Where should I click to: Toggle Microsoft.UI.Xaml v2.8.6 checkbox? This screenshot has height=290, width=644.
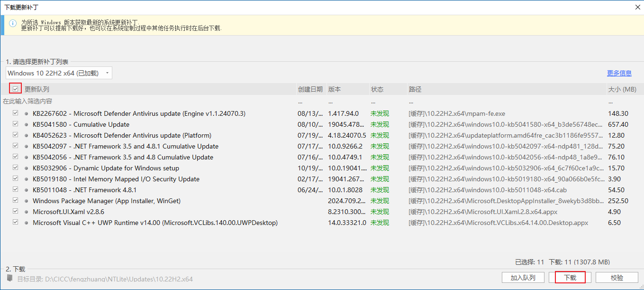[16, 212]
